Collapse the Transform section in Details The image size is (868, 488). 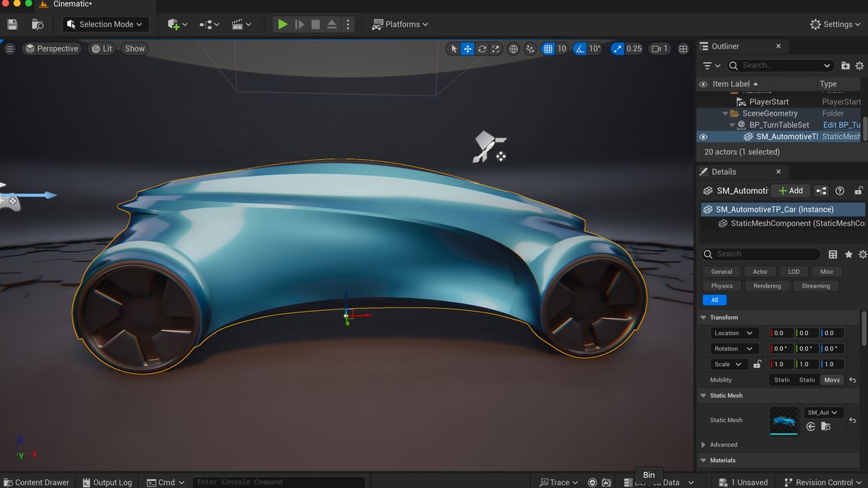pyautogui.click(x=702, y=317)
